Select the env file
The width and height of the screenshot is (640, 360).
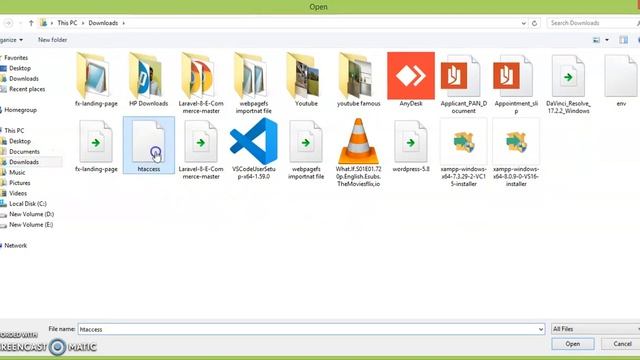(621, 80)
